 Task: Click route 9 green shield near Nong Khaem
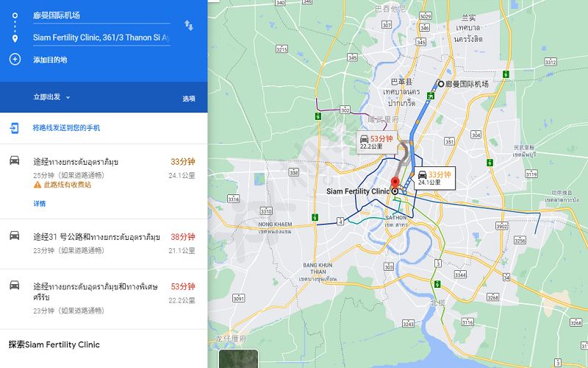click(315, 217)
